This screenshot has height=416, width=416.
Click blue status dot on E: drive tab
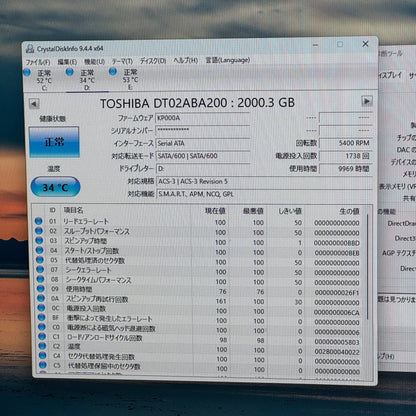[x=113, y=71]
